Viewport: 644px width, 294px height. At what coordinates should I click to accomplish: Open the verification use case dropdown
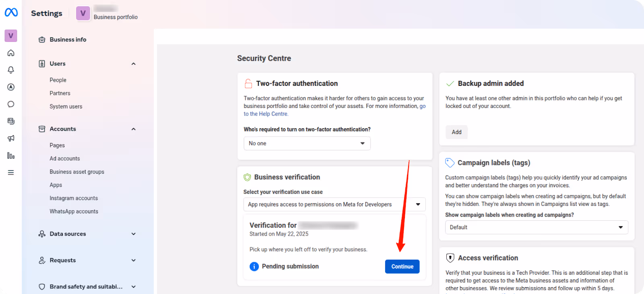click(334, 204)
